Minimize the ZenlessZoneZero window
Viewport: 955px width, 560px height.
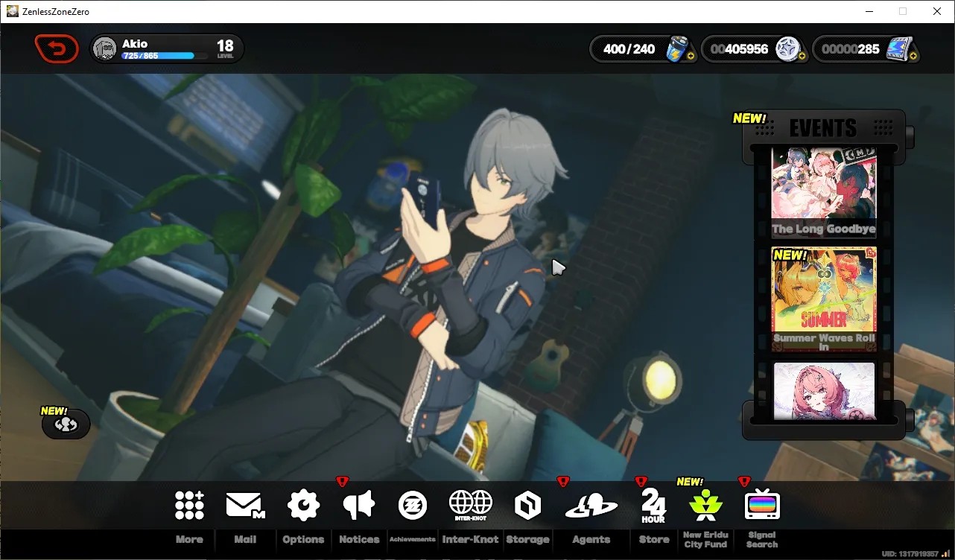point(869,11)
